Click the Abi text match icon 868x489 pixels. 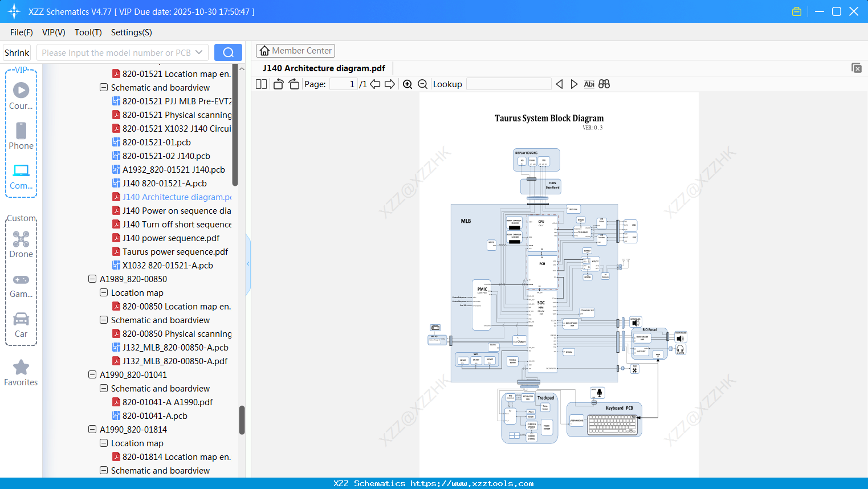tap(589, 84)
